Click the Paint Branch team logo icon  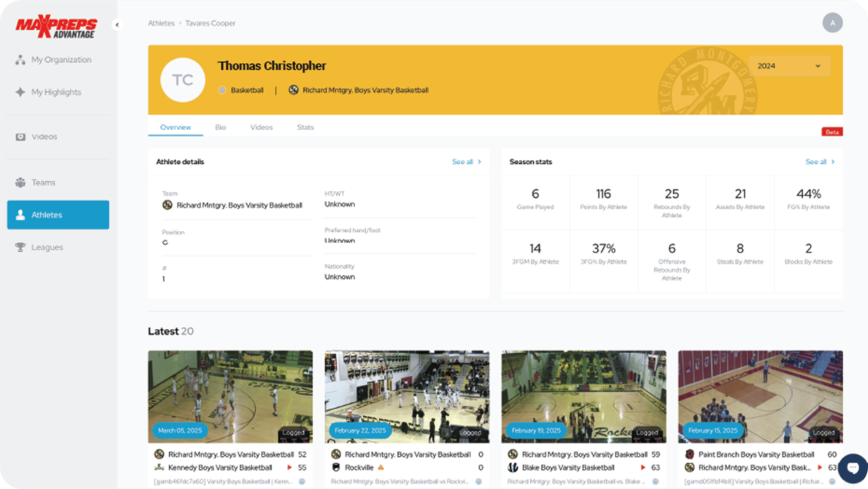tap(690, 454)
